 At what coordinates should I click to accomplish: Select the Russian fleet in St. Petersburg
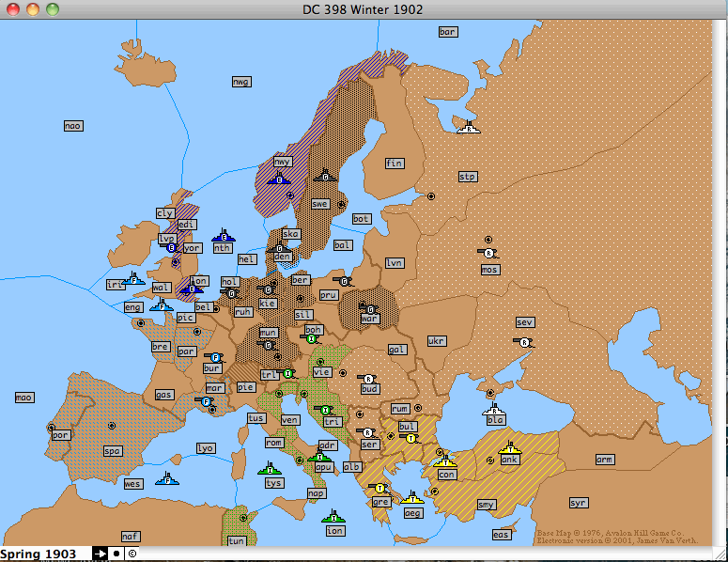tap(469, 127)
